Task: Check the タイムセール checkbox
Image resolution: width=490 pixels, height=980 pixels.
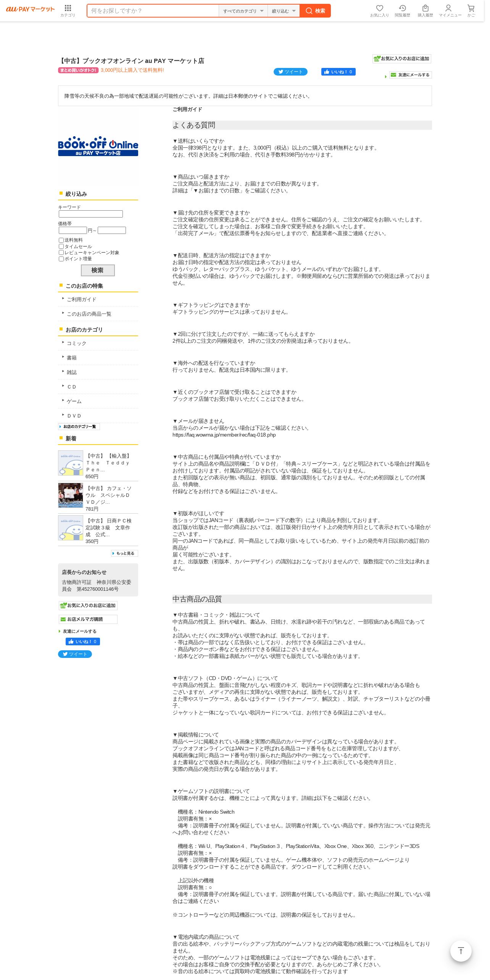Action: tap(61, 247)
